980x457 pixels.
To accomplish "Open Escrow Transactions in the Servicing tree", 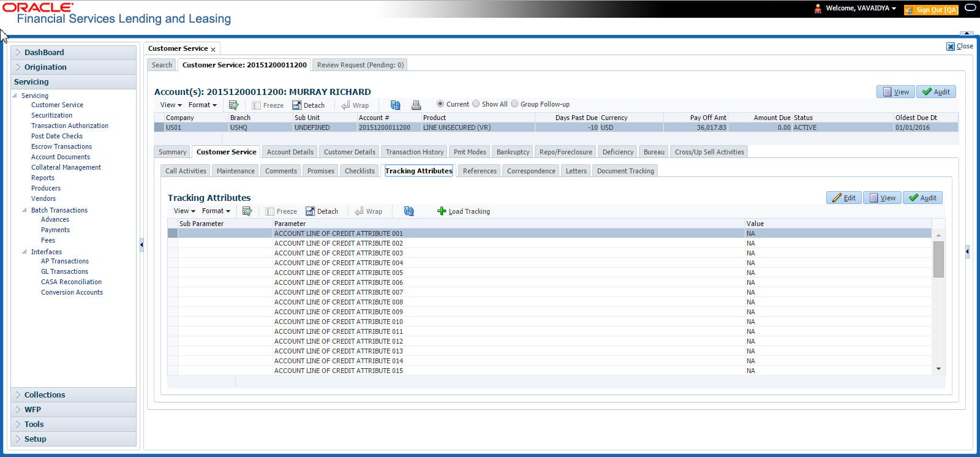I will click(x=61, y=146).
